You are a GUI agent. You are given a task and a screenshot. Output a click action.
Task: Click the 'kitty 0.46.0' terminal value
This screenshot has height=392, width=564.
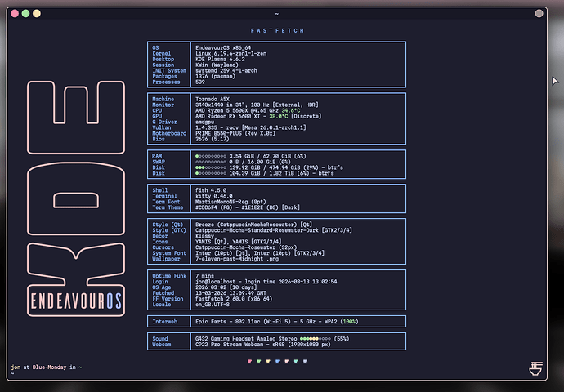213,196
